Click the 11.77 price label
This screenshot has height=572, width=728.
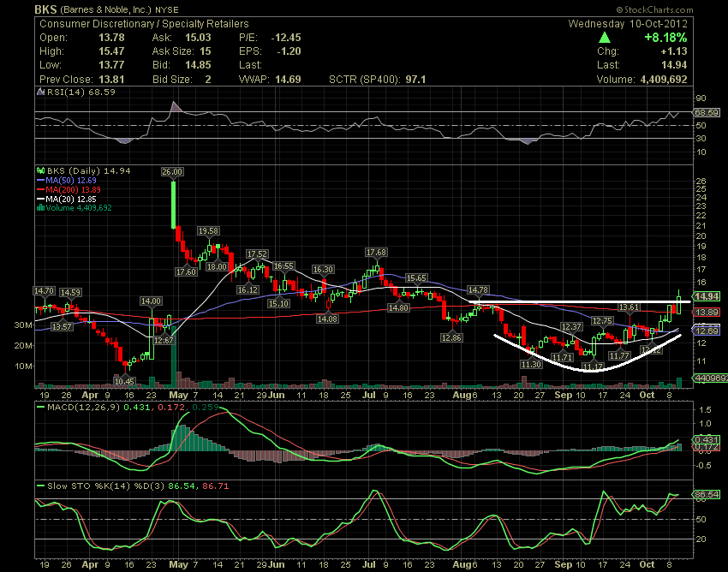619,355
